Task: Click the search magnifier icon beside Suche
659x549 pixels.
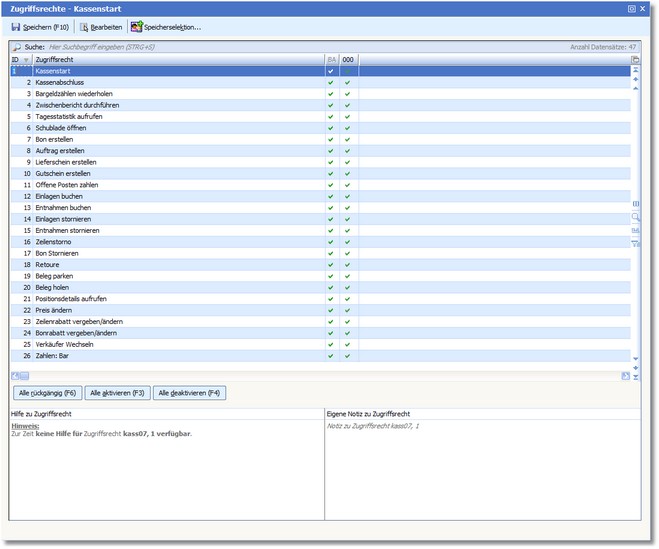Action: [16, 47]
